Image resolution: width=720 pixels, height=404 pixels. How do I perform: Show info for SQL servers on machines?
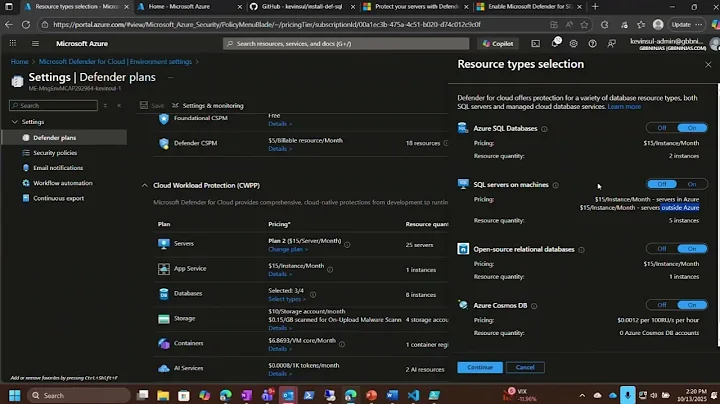tap(556, 185)
